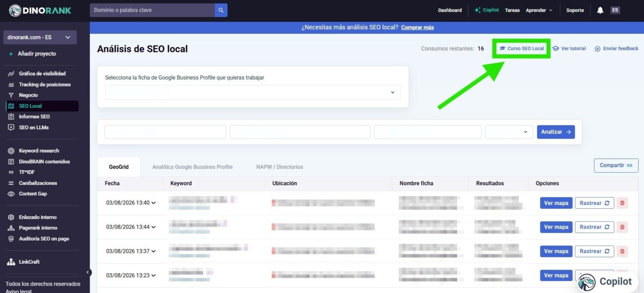The width and height of the screenshot is (644, 293).
Task: Switch to Analítica Google Bussines Profile tab
Action: [x=192, y=167]
